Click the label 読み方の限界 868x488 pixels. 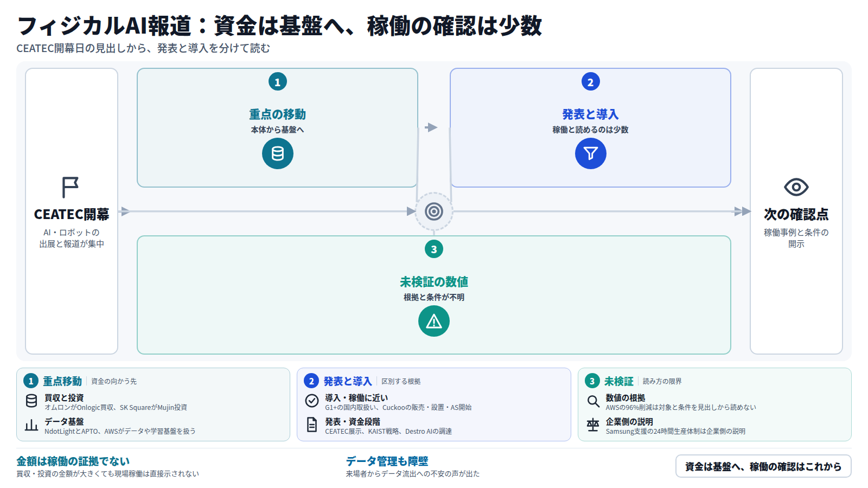click(662, 381)
